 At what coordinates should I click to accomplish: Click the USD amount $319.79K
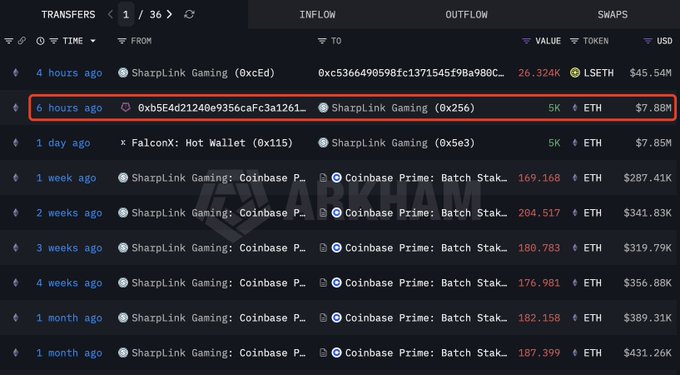click(647, 248)
